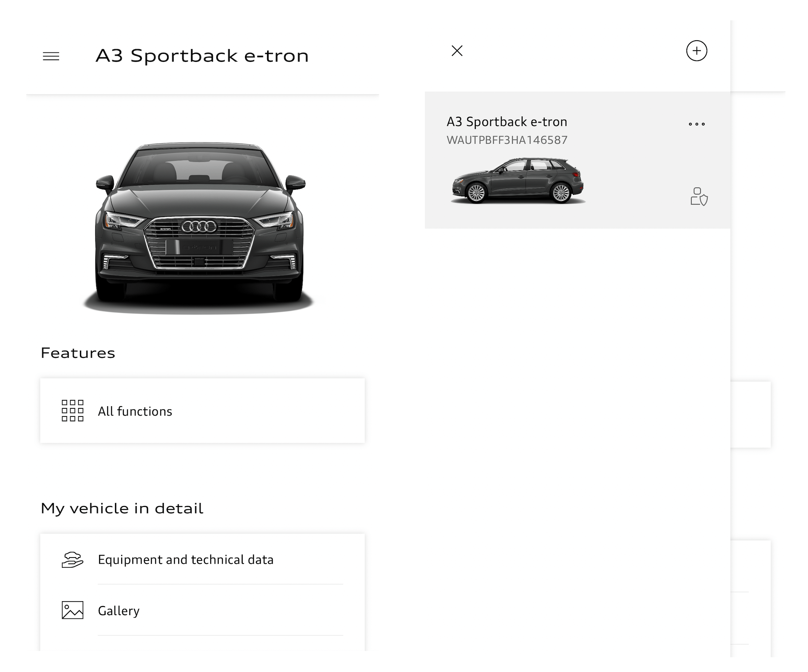This screenshot has width=808, height=672.
Task: Click the VIN WAUTPBFF3HA146587
Action: [x=507, y=140]
